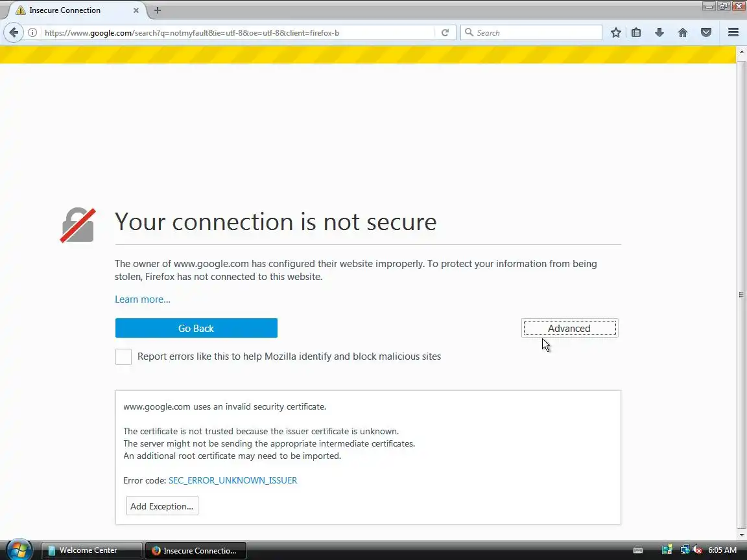Click the Advanced button
The width and height of the screenshot is (747, 560).
tap(570, 328)
